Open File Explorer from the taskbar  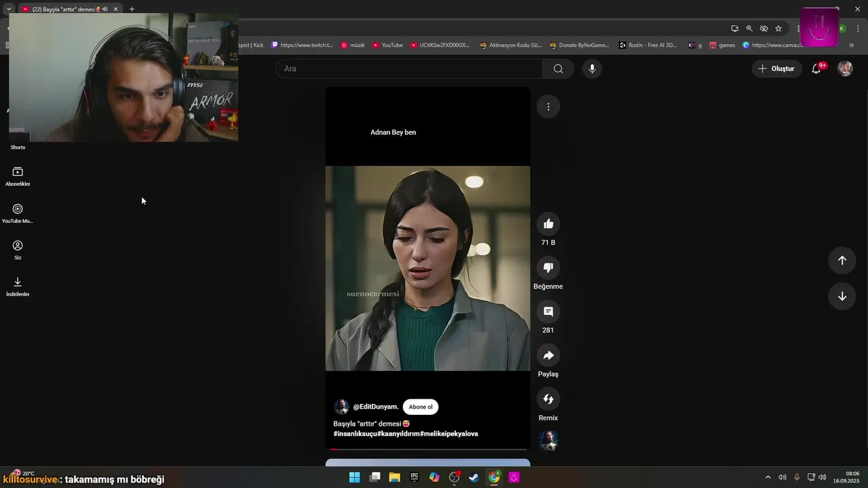coord(394,477)
